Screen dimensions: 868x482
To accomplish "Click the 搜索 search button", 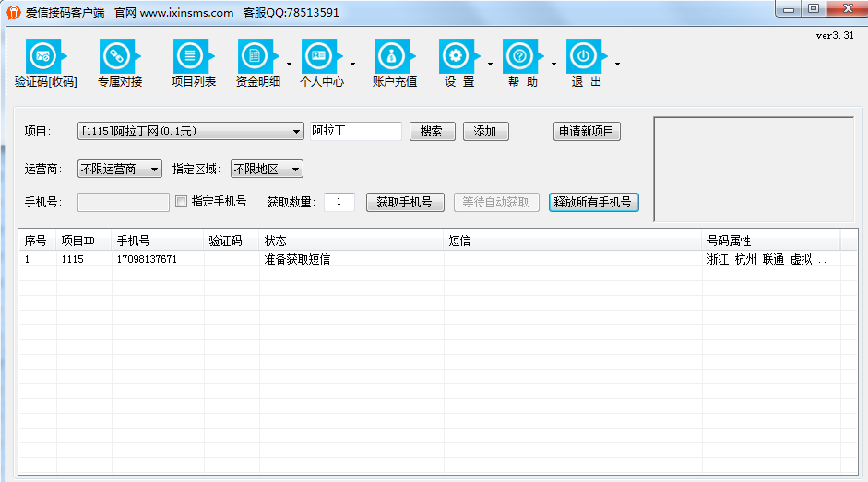I will 433,131.
